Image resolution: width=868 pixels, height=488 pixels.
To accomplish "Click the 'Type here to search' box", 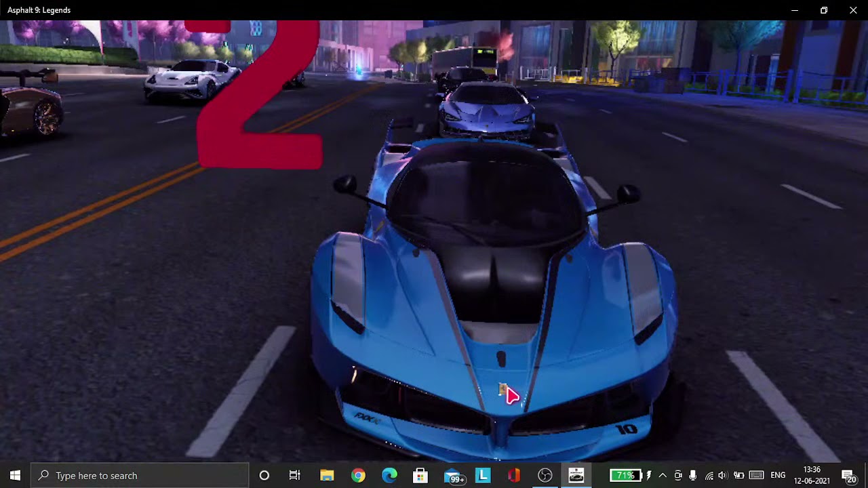I will (x=140, y=476).
